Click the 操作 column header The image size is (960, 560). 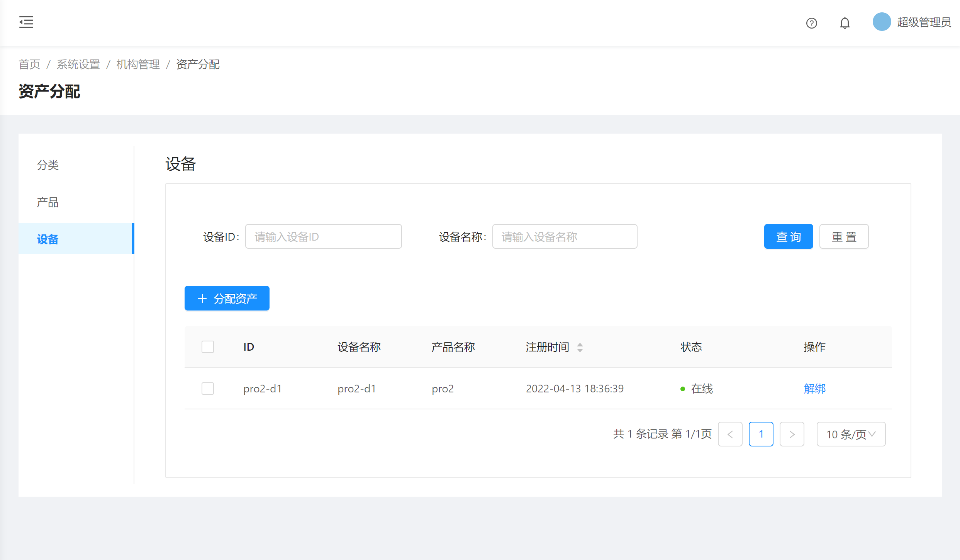click(815, 347)
